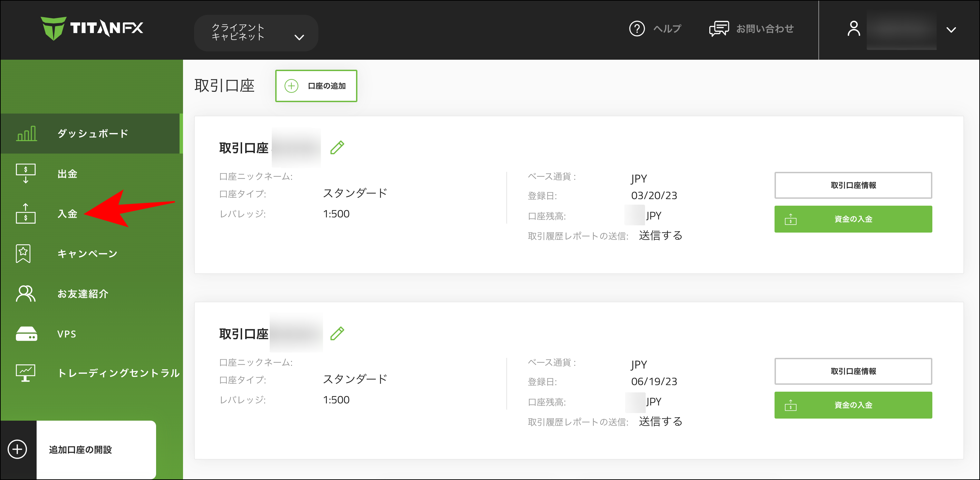The height and width of the screenshot is (480, 980).
Task: Open help via question mark icon
Action: 637,28
